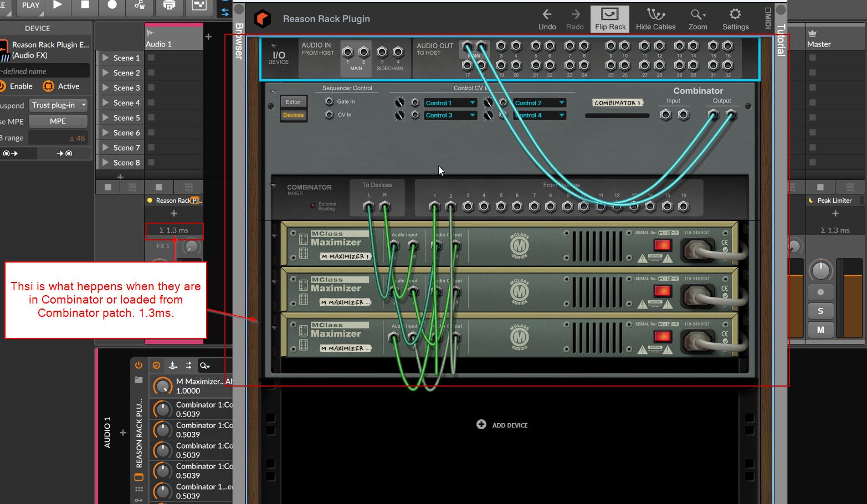Hide Cables in the rack
867x504 pixels.
(655, 19)
